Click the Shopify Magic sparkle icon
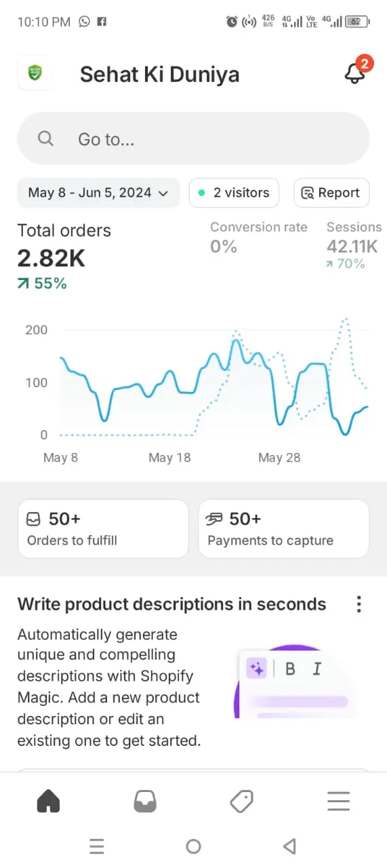 point(257,669)
